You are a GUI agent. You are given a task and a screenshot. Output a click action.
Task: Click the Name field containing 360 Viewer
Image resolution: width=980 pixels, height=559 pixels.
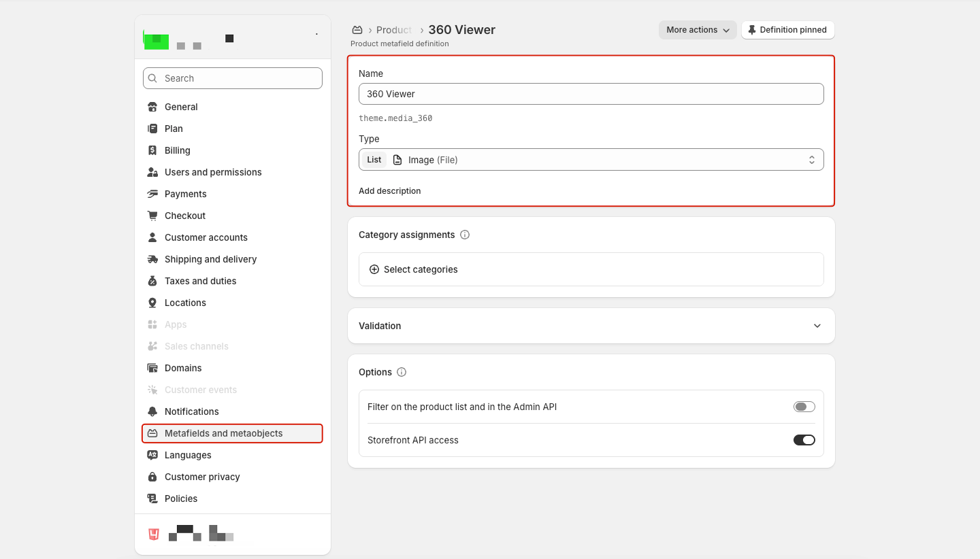[591, 94]
